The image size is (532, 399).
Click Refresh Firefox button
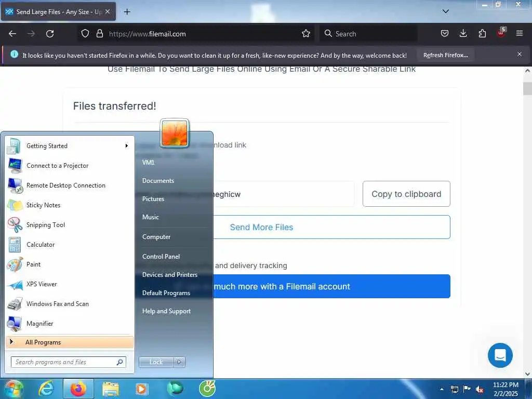click(445, 55)
